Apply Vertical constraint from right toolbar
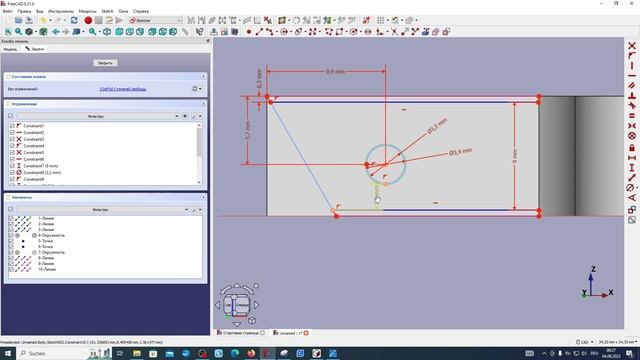 (x=632, y=65)
